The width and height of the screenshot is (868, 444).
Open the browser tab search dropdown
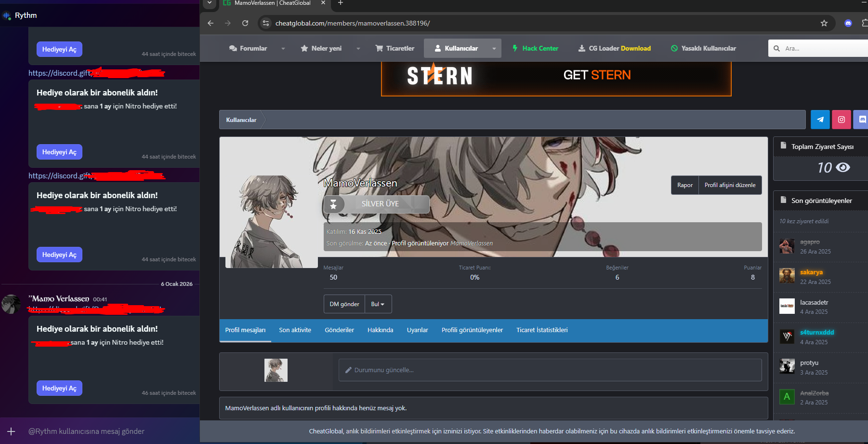210,3
